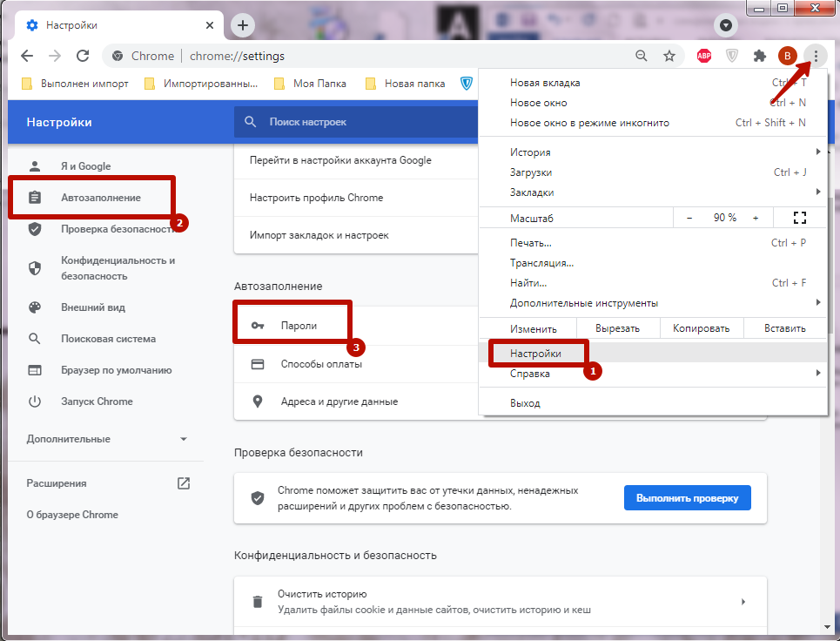The width and height of the screenshot is (840, 641).
Task: Click the three-dot Chrome menu icon
Action: [x=816, y=56]
